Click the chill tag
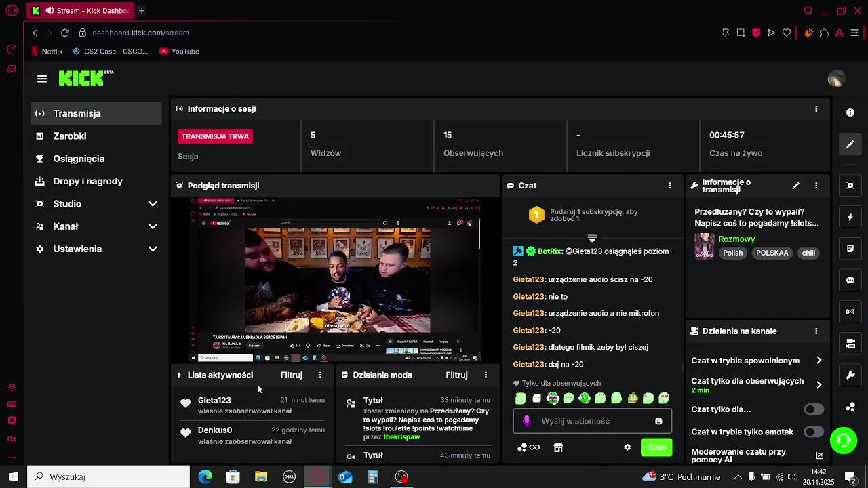The image size is (868, 488). pyautogui.click(x=808, y=253)
